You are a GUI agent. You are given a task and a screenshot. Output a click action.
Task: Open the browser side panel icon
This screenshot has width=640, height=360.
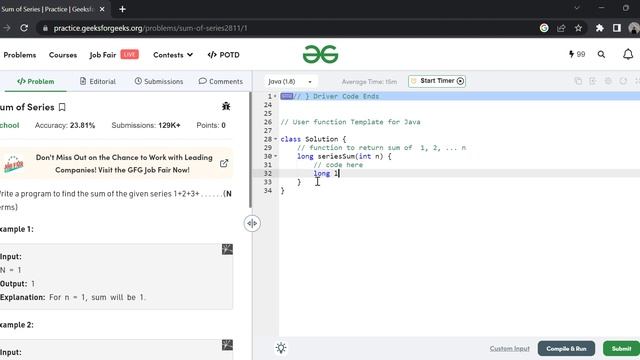(617, 28)
